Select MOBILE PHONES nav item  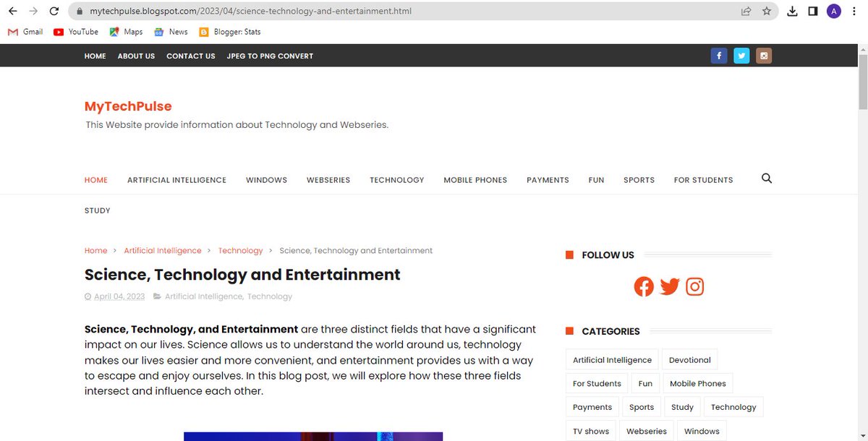[x=475, y=180]
